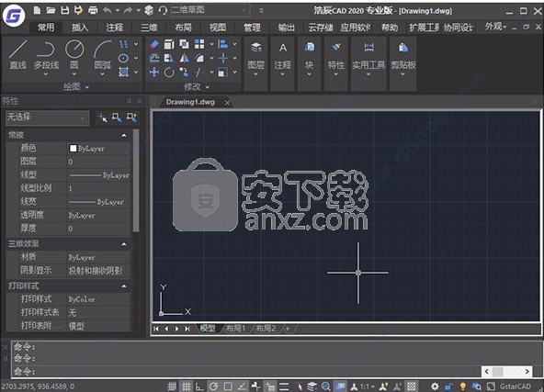This screenshot has height=392, width=544.
Task: Switch to the 布局1 layout tab
Action: [235, 329]
